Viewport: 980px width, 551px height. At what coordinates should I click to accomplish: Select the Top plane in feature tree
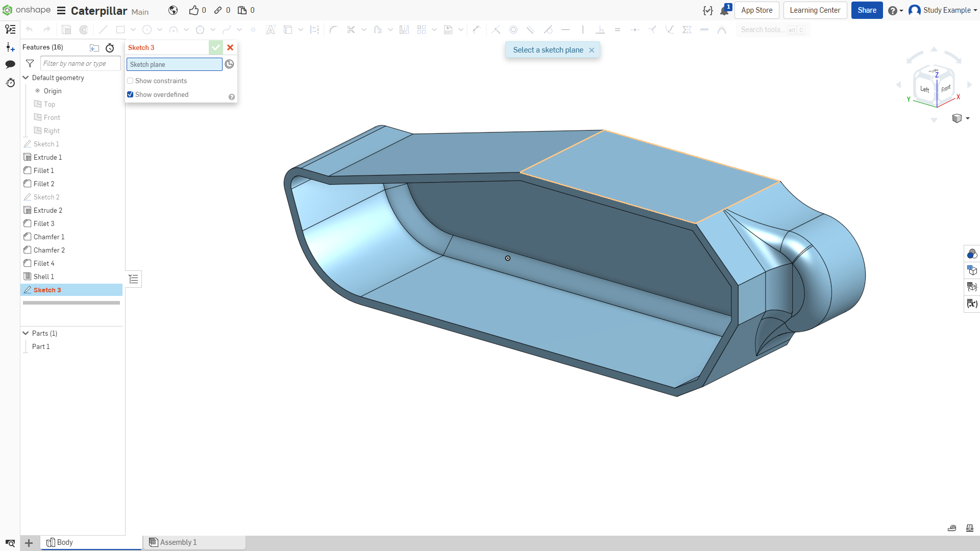click(x=50, y=104)
